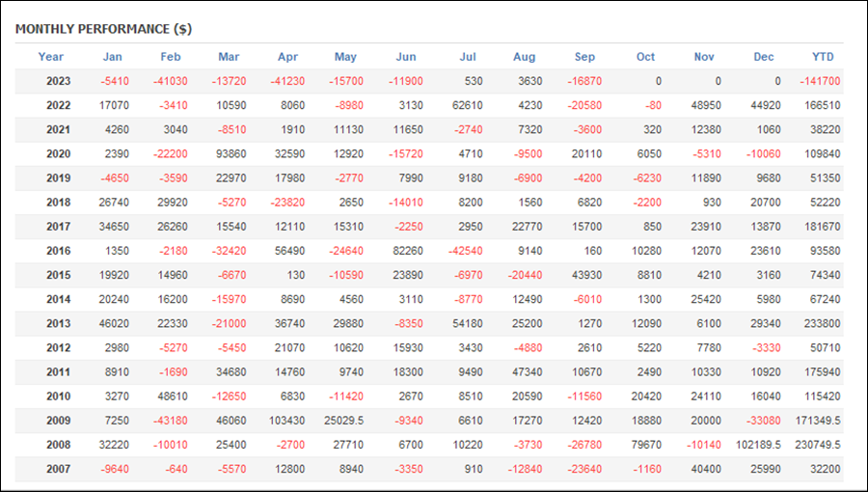This screenshot has height=492, width=868.
Task: Select the 2018 year row label
Action: 58,203
